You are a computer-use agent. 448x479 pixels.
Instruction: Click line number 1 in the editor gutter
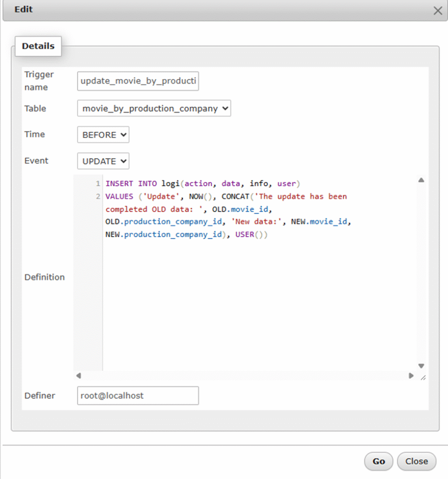coord(98,183)
